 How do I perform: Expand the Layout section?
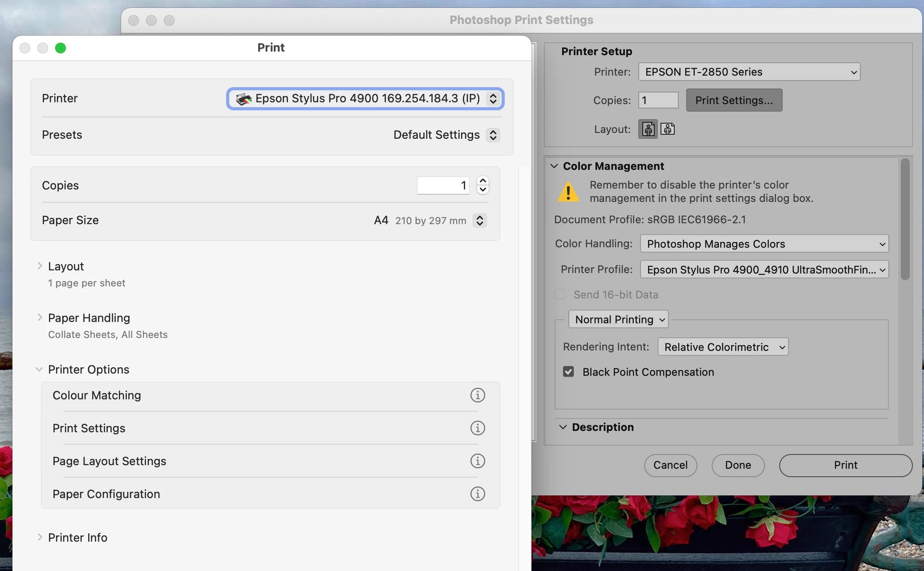pos(40,266)
